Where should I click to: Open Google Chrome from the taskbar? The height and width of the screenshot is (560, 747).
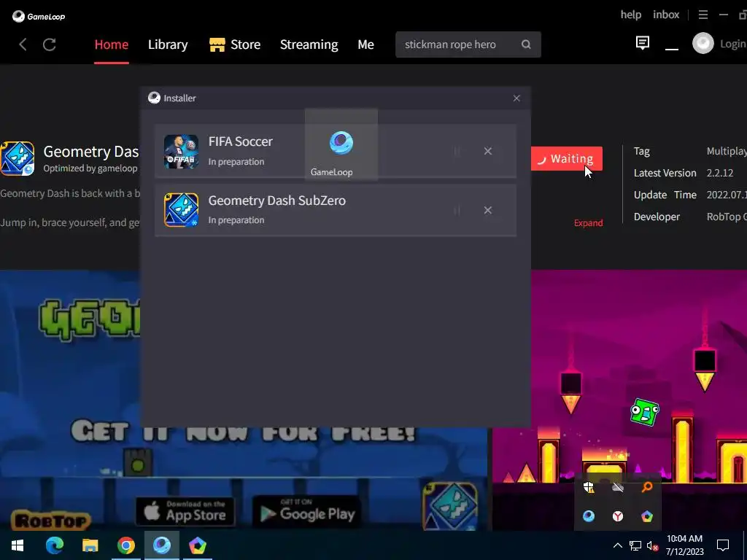125,545
